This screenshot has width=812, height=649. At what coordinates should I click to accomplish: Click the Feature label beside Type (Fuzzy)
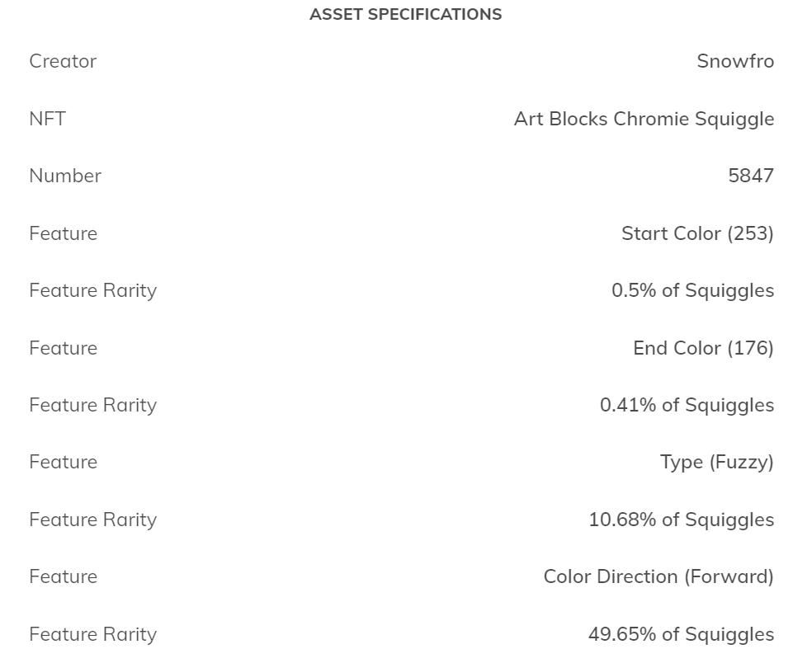(x=63, y=462)
